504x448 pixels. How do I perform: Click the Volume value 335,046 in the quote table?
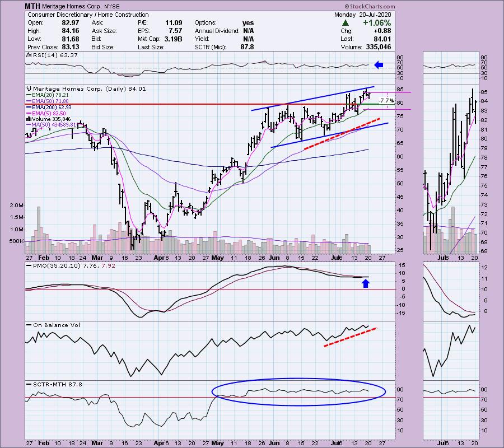[x=379, y=47]
